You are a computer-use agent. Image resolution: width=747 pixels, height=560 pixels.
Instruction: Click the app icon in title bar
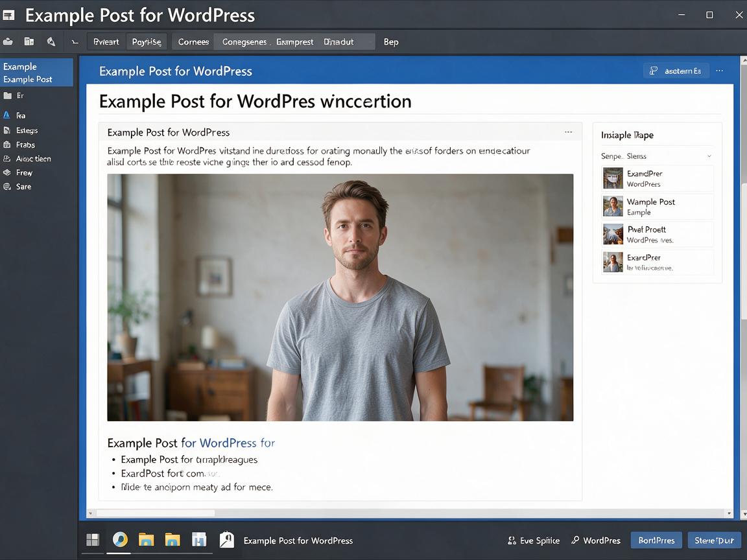tap(8, 16)
